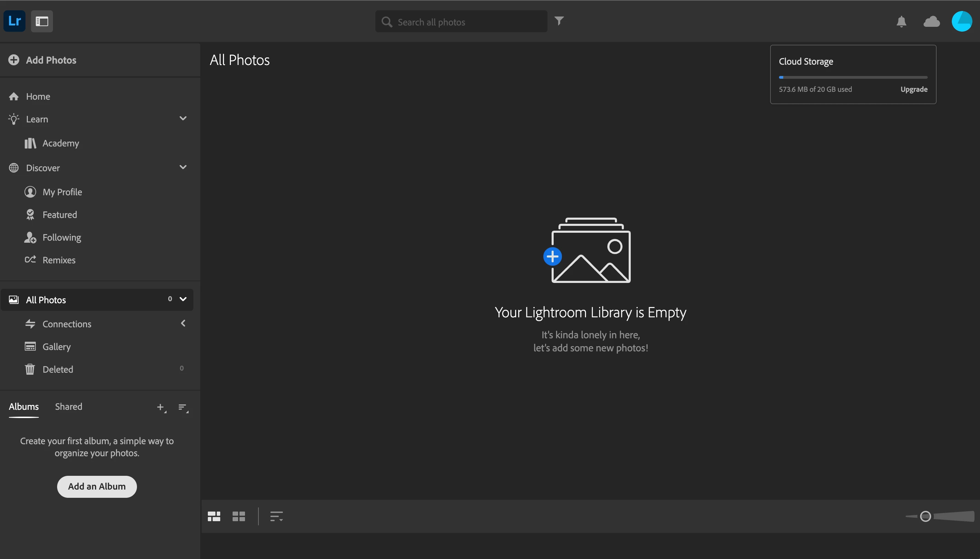Viewport: 980px width, 559px height.
Task: Open the cloud sync status icon
Action: pyautogui.click(x=931, y=22)
